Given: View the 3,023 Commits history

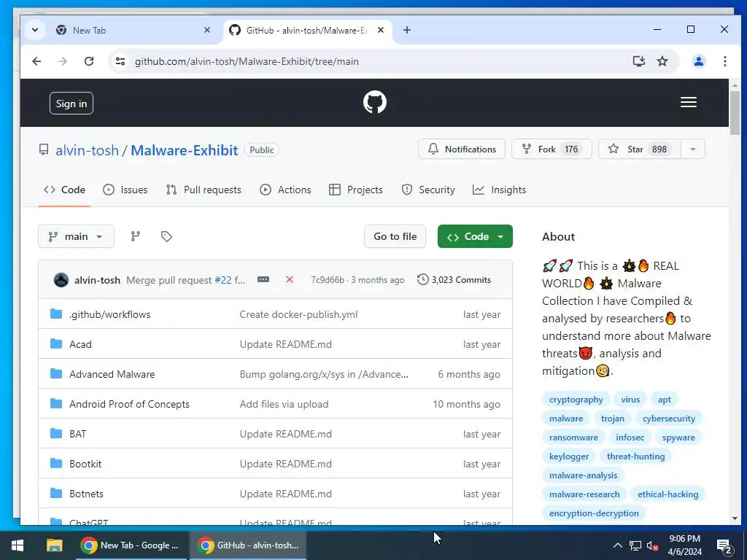Looking at the screenshot, I should 454,279.
